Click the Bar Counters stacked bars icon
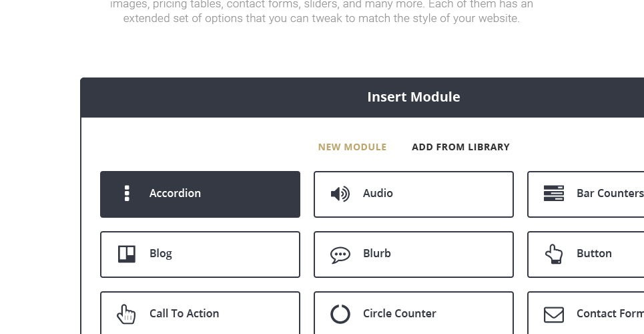This screenshot has height=334, width=644. 554,193
